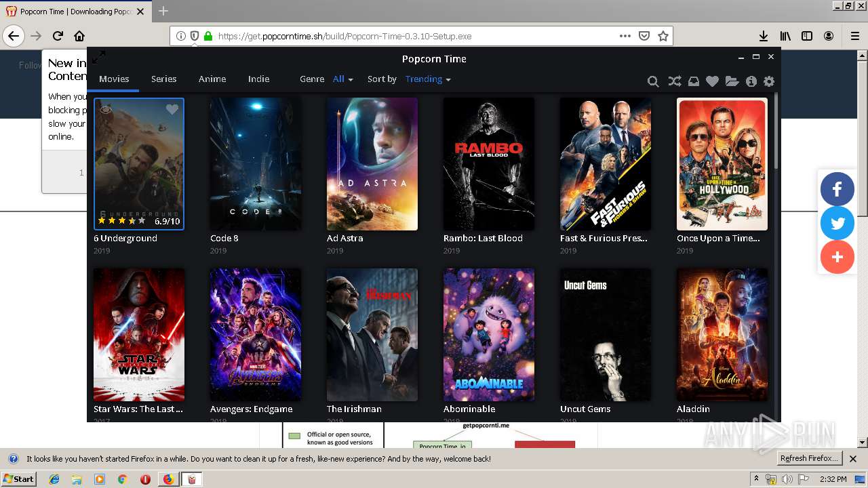The height and width of the screenshot is (488, 868).
Task: Open the Avengers: Endgame poster
Action: [256, 335]
